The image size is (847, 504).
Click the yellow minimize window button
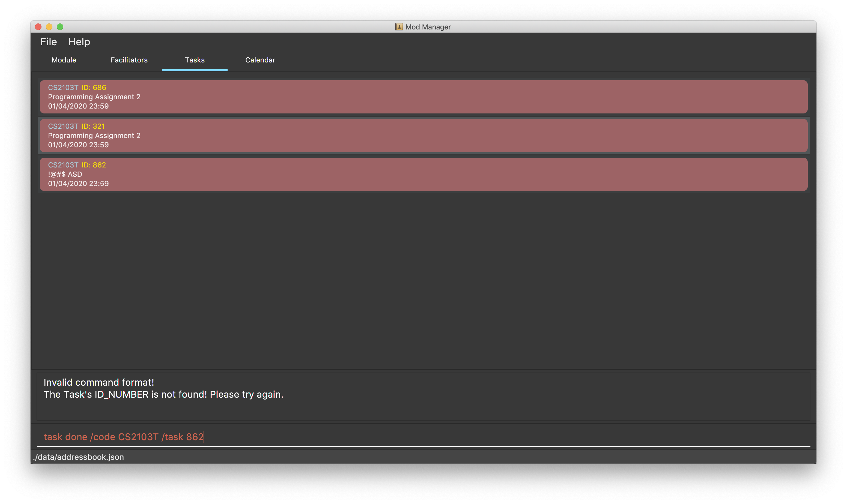tap(49, 27)
